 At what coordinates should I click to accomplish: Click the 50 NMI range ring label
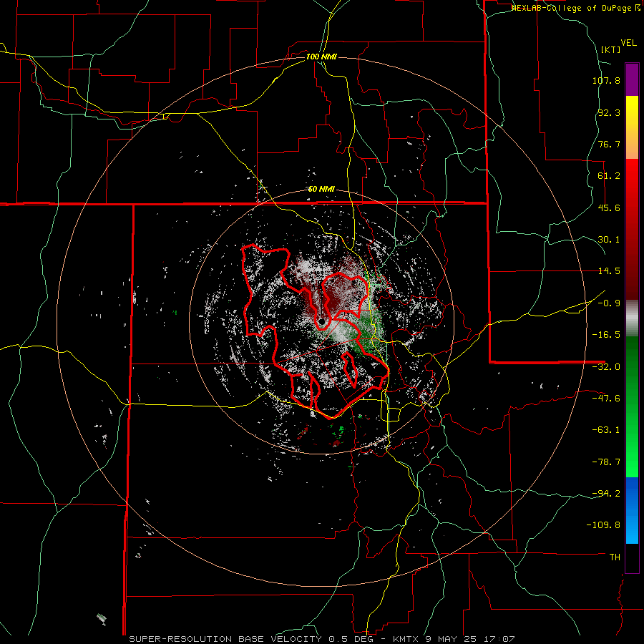(x=321, y=190)
